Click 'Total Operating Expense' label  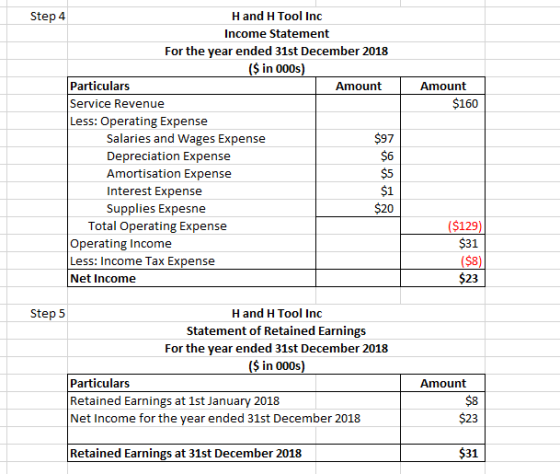click(158, 226)
